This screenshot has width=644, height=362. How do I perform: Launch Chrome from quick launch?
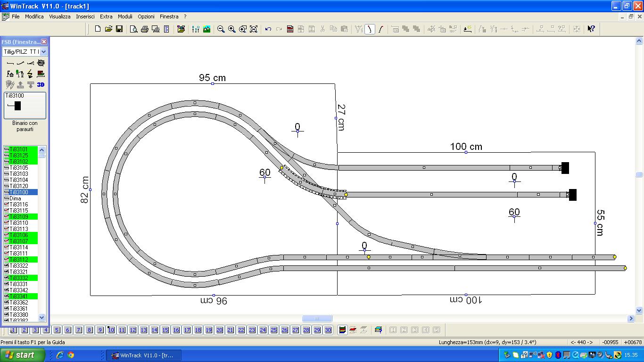[x=71, y=355]
